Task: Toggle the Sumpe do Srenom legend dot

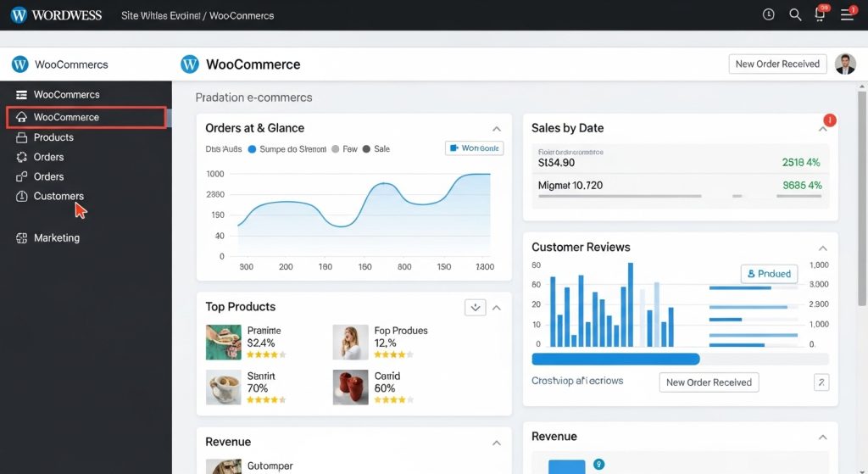Action: coord(252,149)
